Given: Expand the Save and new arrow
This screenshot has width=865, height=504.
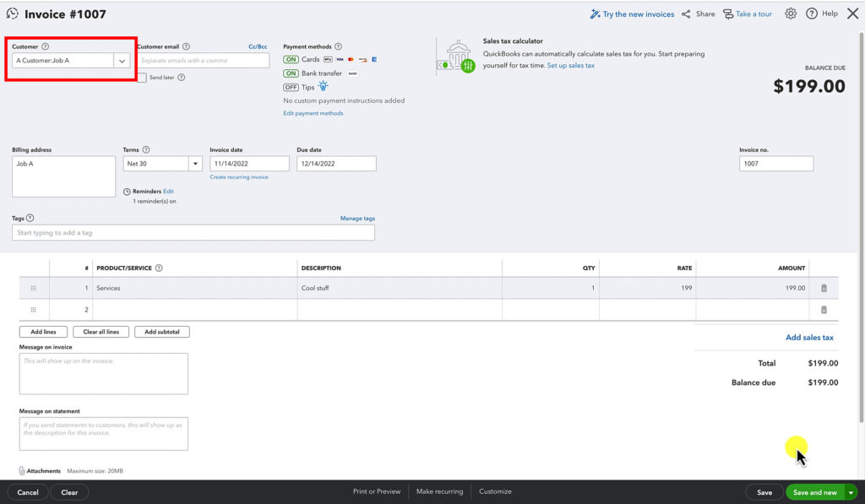Looking at the screenshot, I should 851,492.
